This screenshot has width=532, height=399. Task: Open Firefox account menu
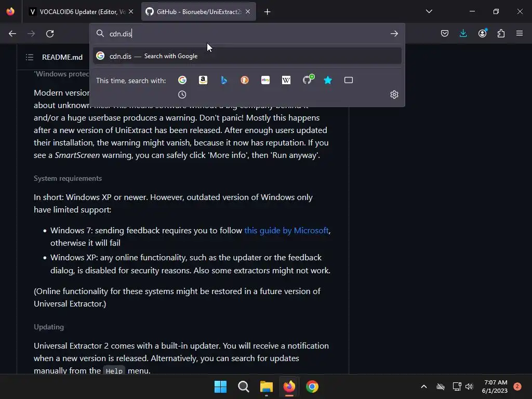point(483,33)
